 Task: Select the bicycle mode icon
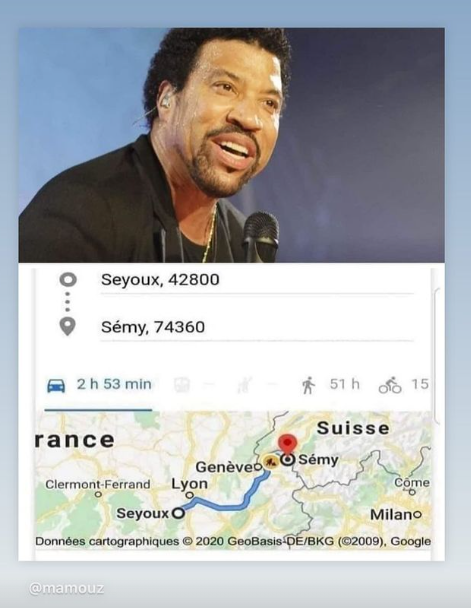(x=390, y=385)
